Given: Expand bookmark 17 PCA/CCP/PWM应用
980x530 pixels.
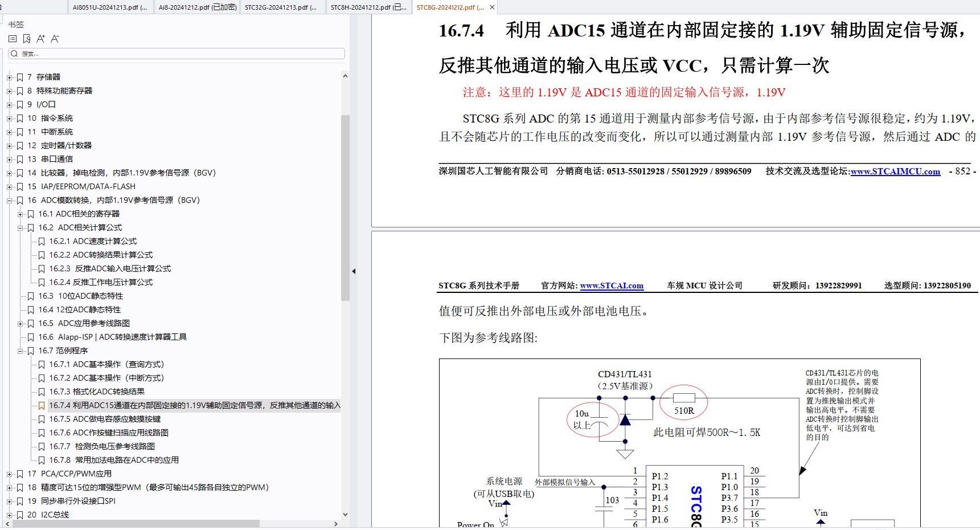Looking at the screenshot, I should point(9,474).
